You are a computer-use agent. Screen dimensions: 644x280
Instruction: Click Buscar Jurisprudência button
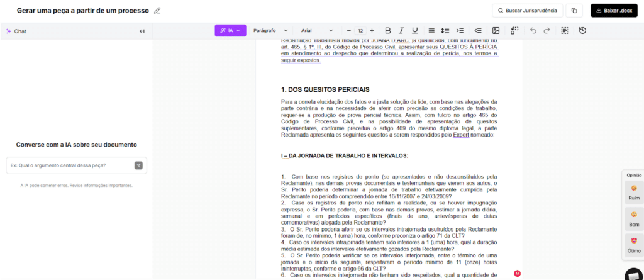click(527, 11)
